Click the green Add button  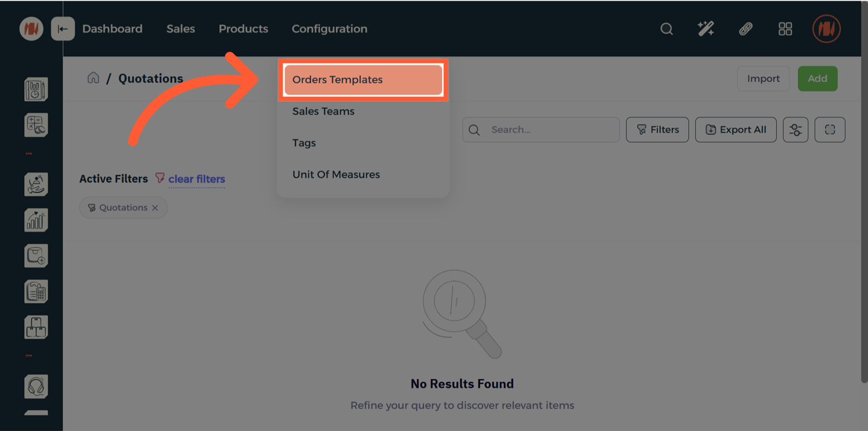[x=817, y=79]
